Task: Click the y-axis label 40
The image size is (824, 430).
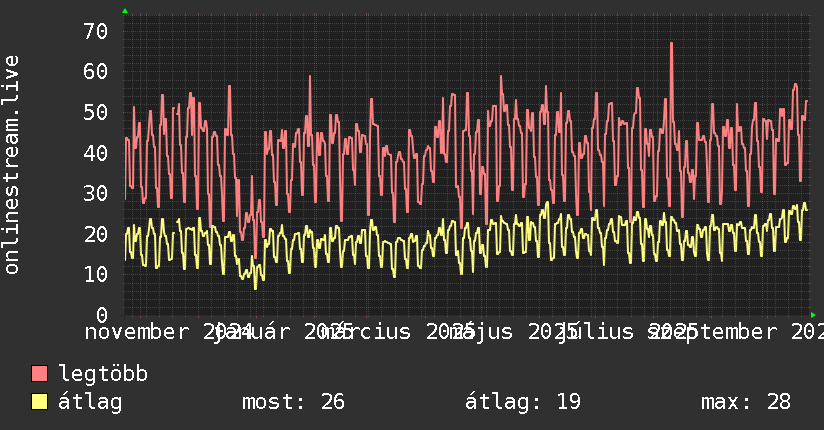Action: tap(96, 153)
